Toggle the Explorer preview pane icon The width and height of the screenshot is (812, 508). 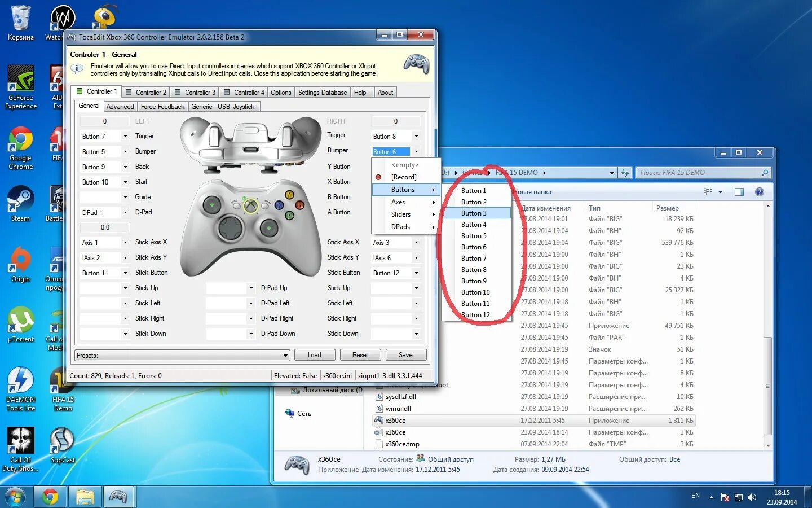tap(739, 192)
